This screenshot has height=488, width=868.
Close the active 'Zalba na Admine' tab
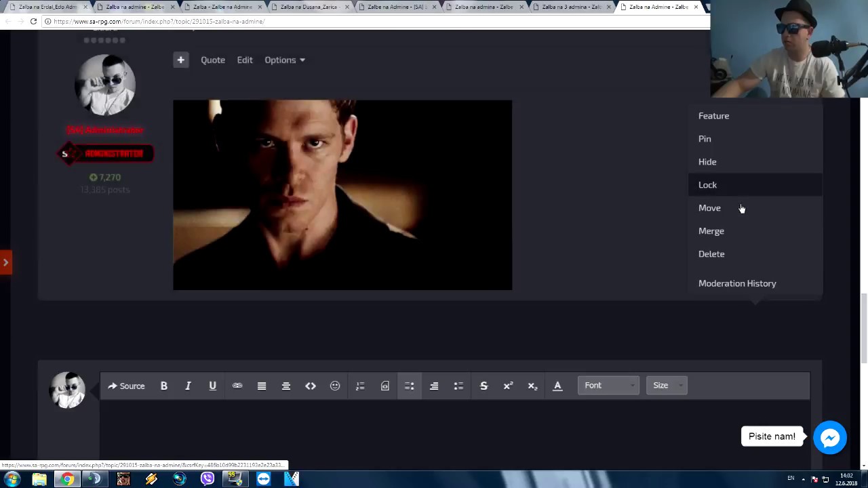pos(696,7)
